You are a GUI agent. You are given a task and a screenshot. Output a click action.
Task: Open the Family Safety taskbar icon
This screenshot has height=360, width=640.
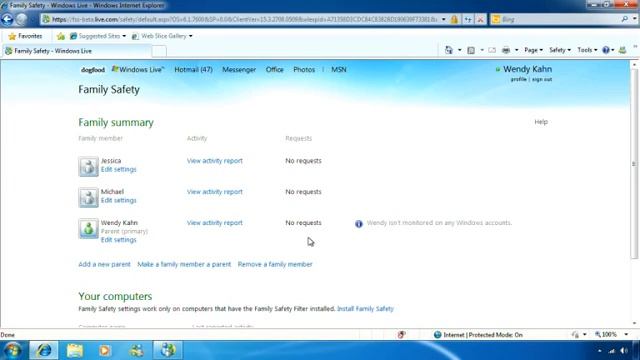coord(168,350)
